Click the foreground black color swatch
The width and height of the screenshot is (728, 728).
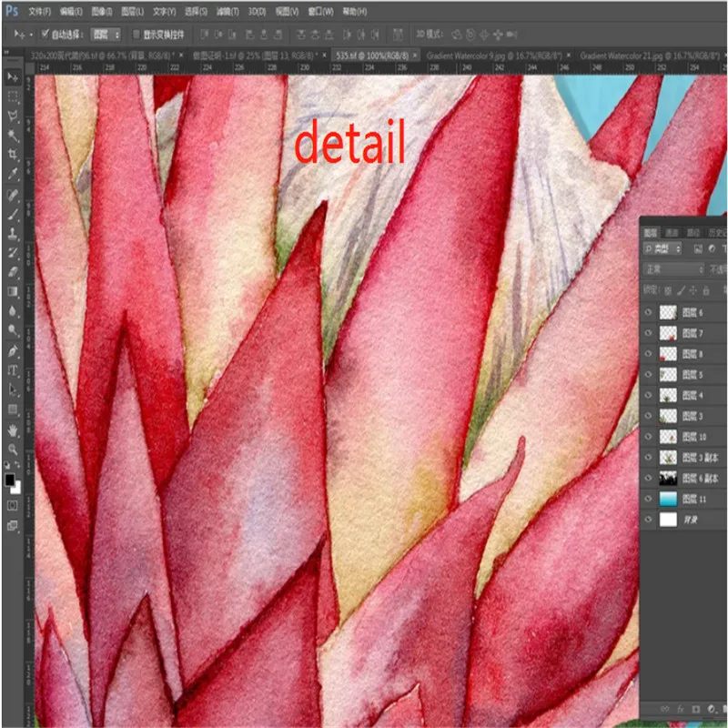9,480
